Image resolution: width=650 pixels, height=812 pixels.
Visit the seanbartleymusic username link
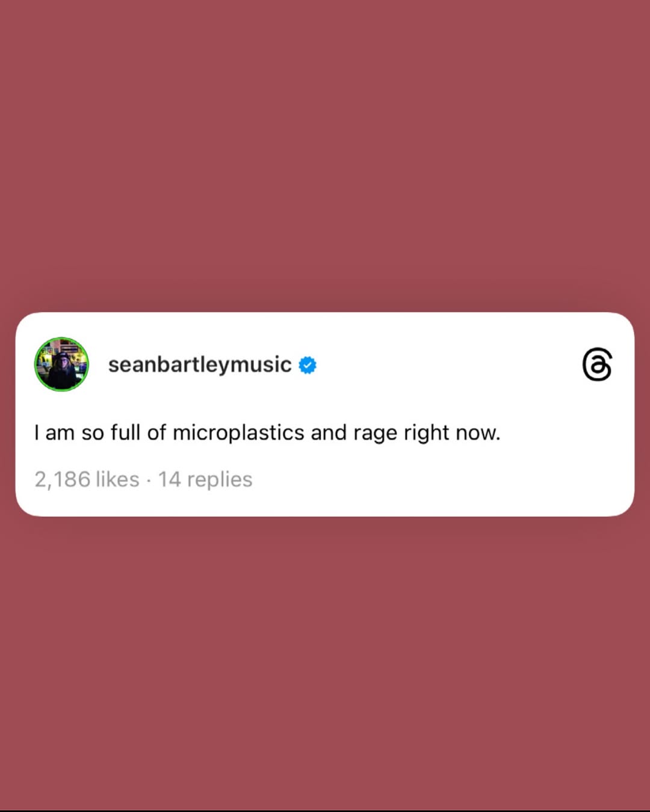200,364
